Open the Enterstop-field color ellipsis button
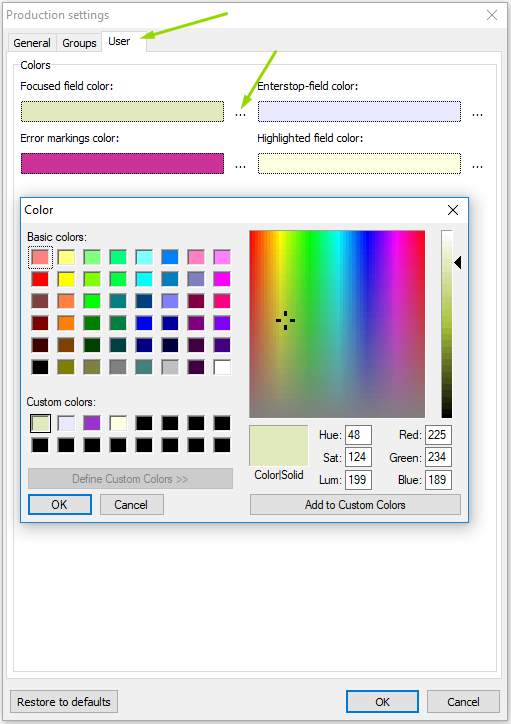 point(477,113)
